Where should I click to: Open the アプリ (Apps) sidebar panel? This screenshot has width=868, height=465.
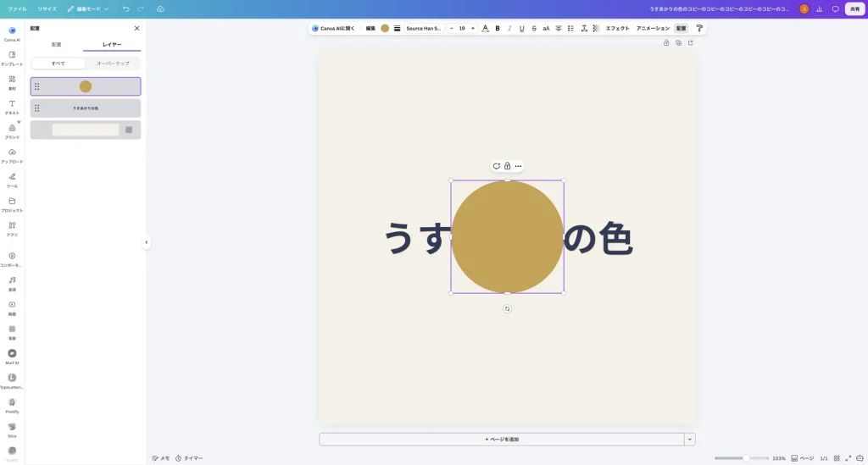12,229
